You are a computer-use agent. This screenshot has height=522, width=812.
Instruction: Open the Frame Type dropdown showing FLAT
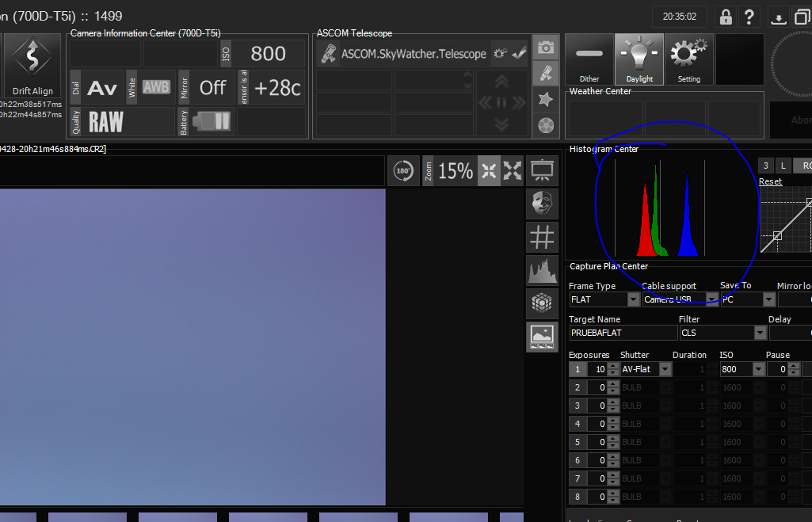point(604,299)
